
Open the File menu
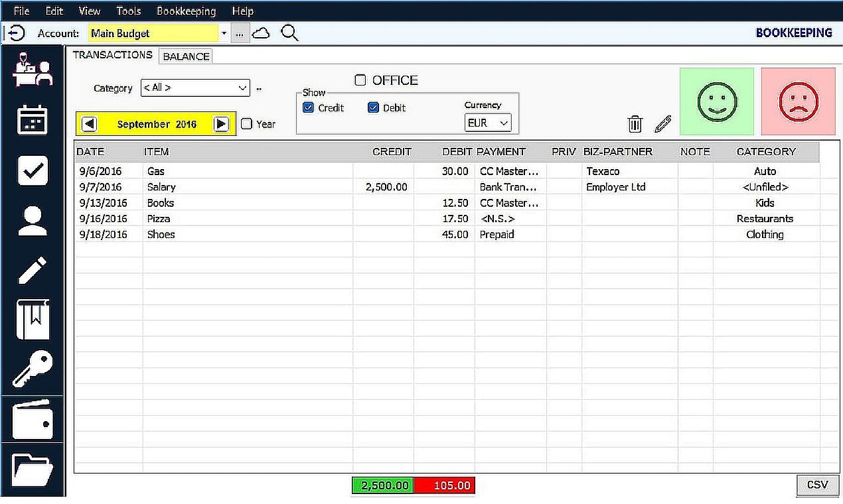pos(22,11)
